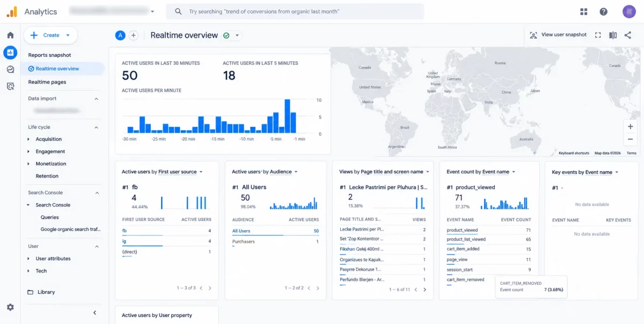Enter fullscreen mode for the report
This screenshot has height=324, width=644.
click(598, 35)
